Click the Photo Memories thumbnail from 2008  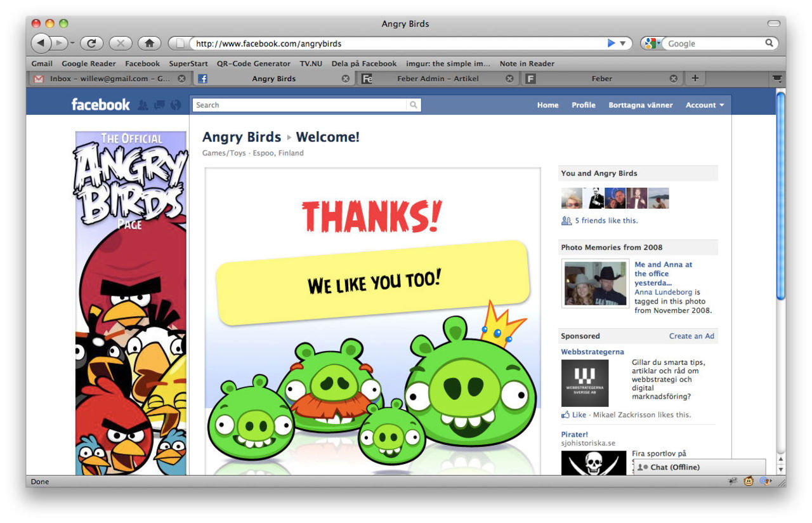594,283
